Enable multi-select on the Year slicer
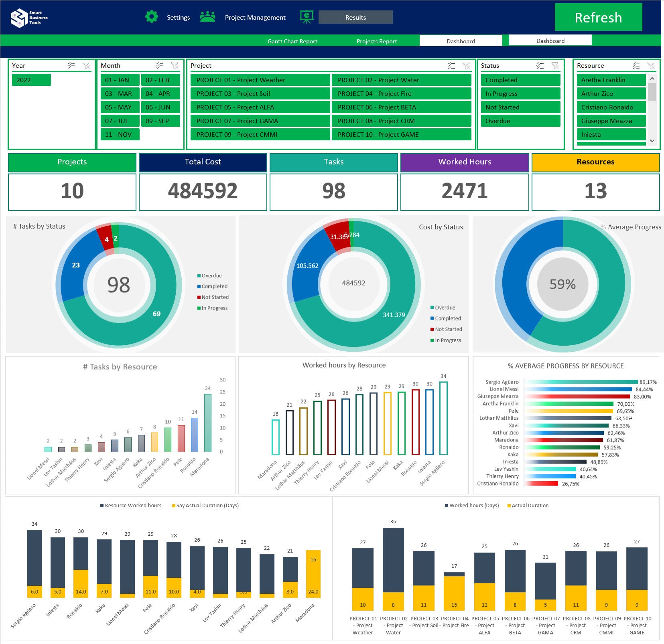Viewport: 664px width, 644px height. coord(71,66)
